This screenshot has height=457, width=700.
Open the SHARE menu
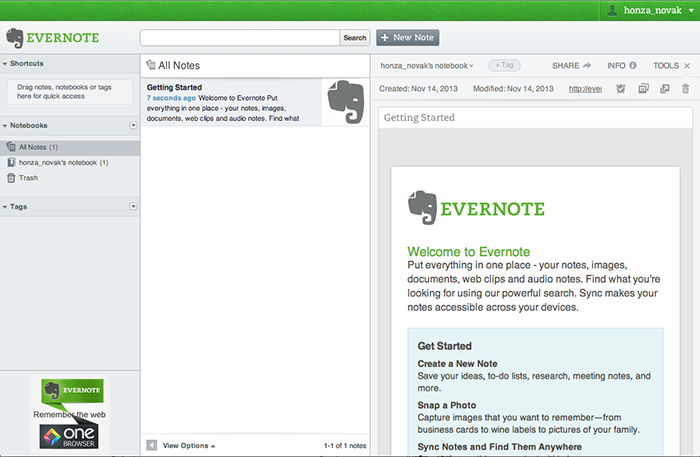point(571,66)
